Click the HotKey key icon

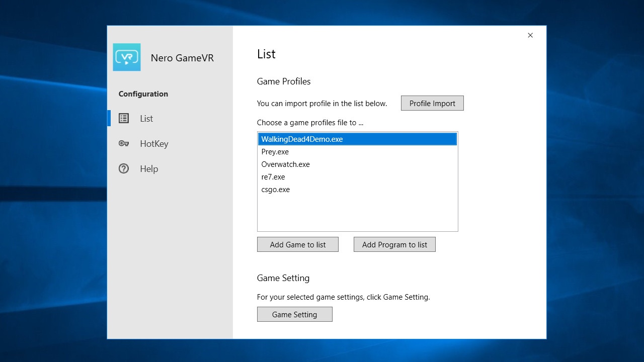coord(124,144)
